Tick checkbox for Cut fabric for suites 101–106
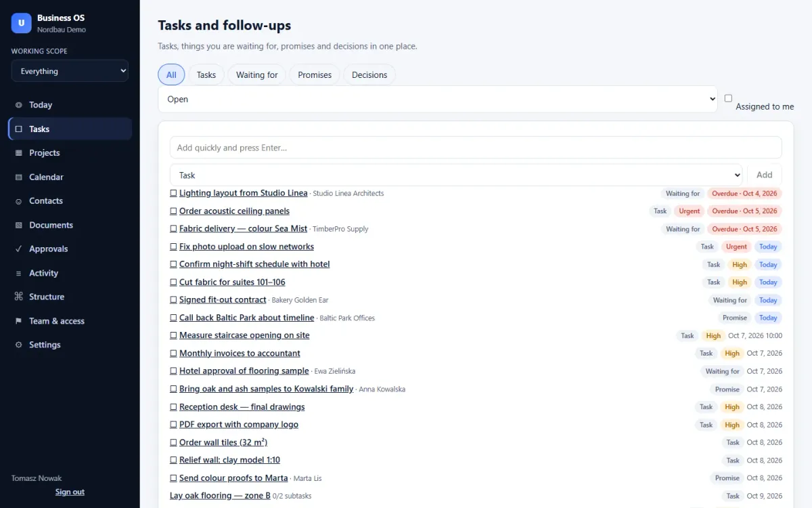The height and width of the screenshot is (508, 812). [173, 282]
